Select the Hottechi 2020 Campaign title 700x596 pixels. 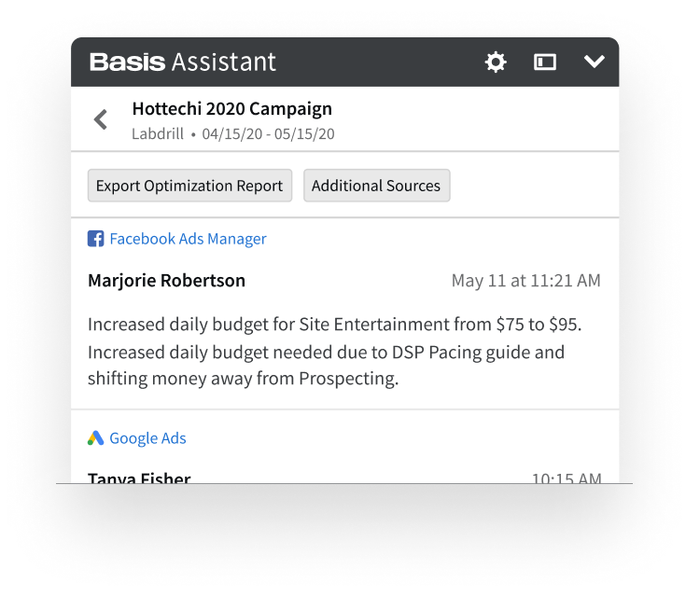coord(232,109)
